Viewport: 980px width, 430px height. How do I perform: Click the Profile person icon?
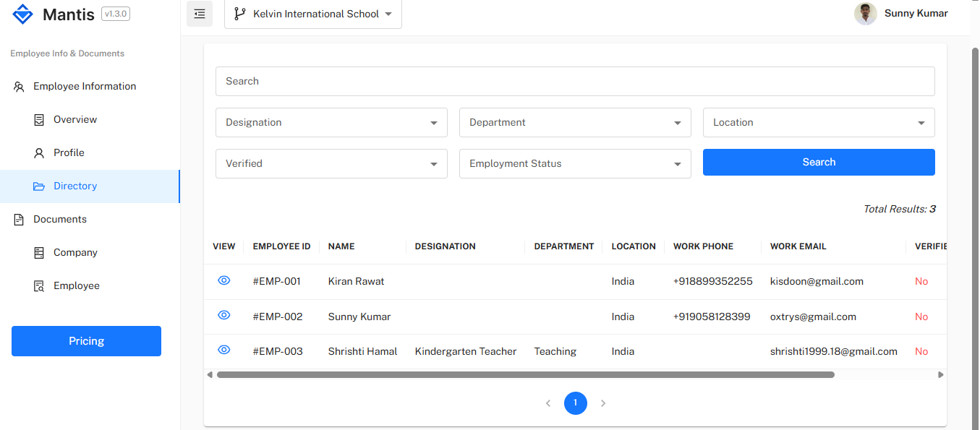pos(39,153)
